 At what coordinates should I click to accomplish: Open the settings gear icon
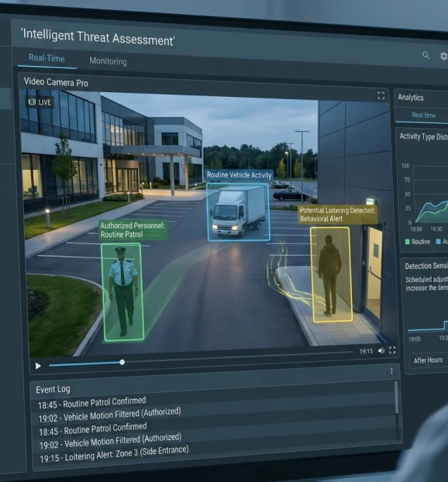[443, 57]
